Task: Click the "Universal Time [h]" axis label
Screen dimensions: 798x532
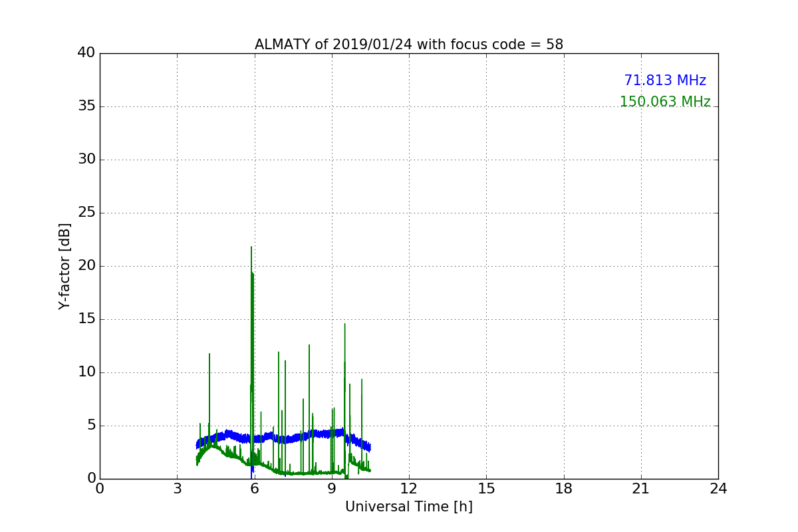Action: pyautogui.click(x=409, y=507)
